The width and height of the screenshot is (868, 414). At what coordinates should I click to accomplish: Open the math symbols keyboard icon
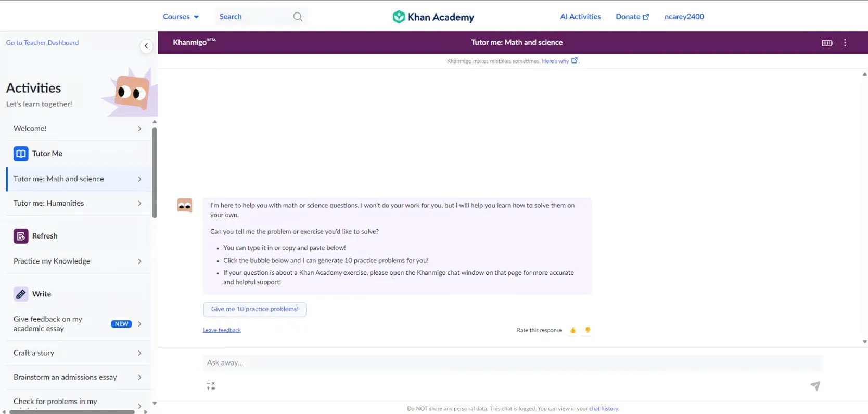pyautogui.click(x=211, y=386)
